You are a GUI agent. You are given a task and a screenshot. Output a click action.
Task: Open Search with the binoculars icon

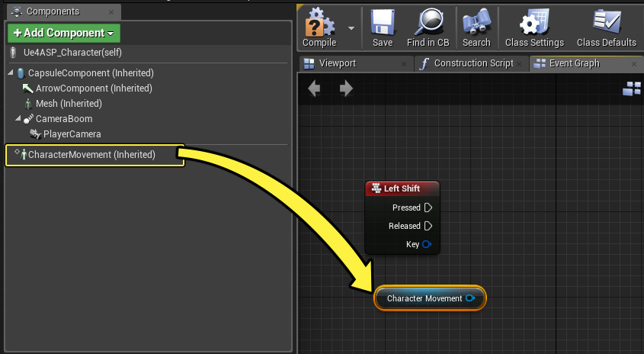click(476, 23)
